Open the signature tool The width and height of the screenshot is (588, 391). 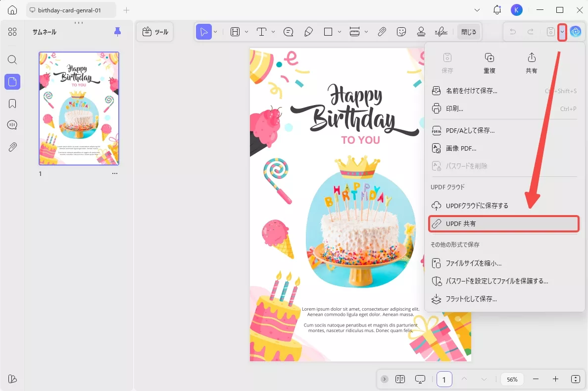[x=441, y=32]
